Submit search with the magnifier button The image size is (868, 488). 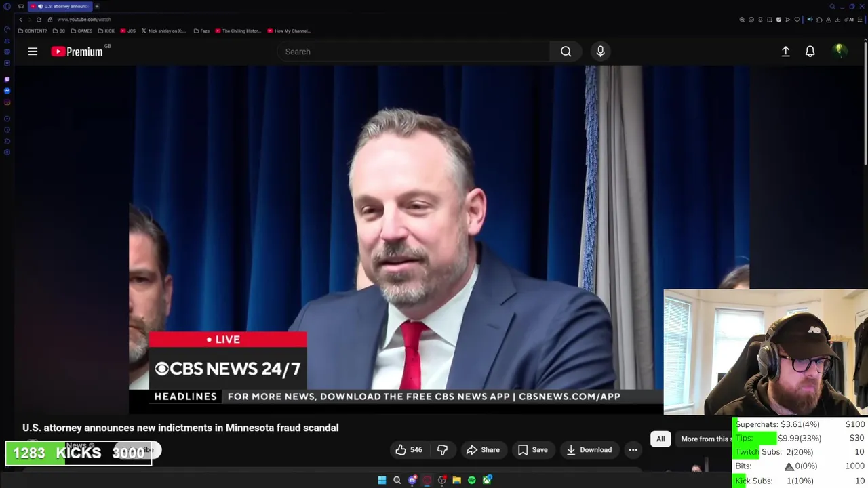pyautogui.click(x=566, y=52)
